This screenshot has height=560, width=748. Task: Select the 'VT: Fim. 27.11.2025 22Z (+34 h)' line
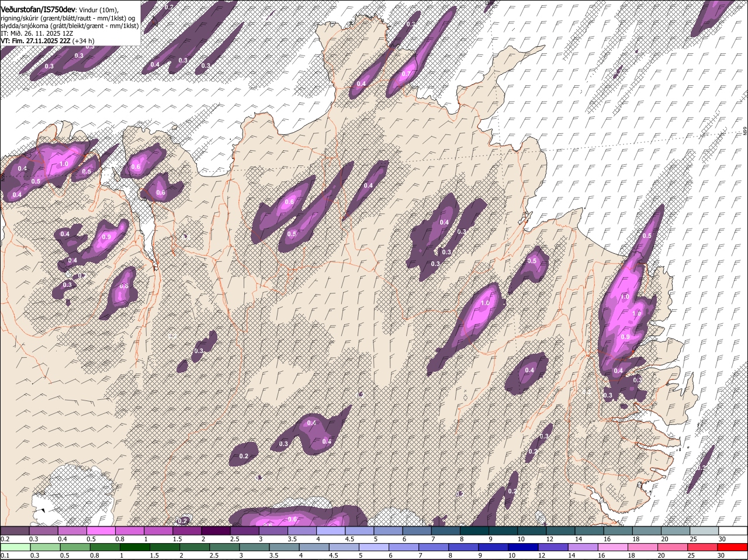(x=47, y=41)
